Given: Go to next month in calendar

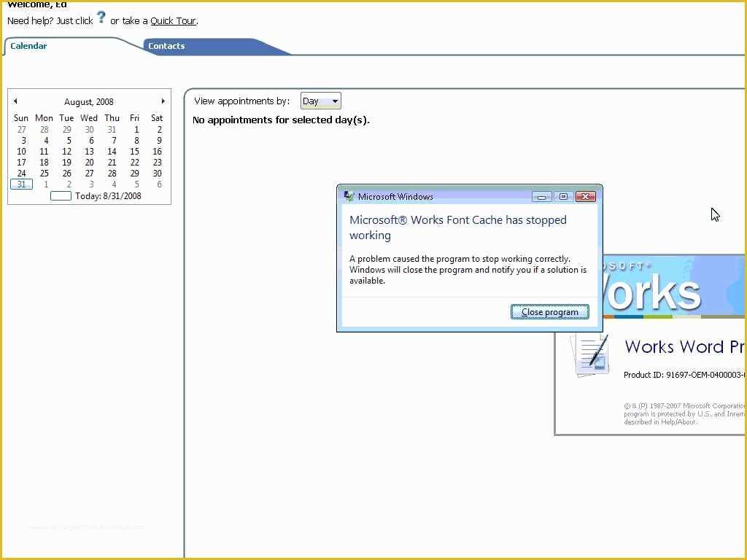Looking at the screenshot, I should point(163,101).
